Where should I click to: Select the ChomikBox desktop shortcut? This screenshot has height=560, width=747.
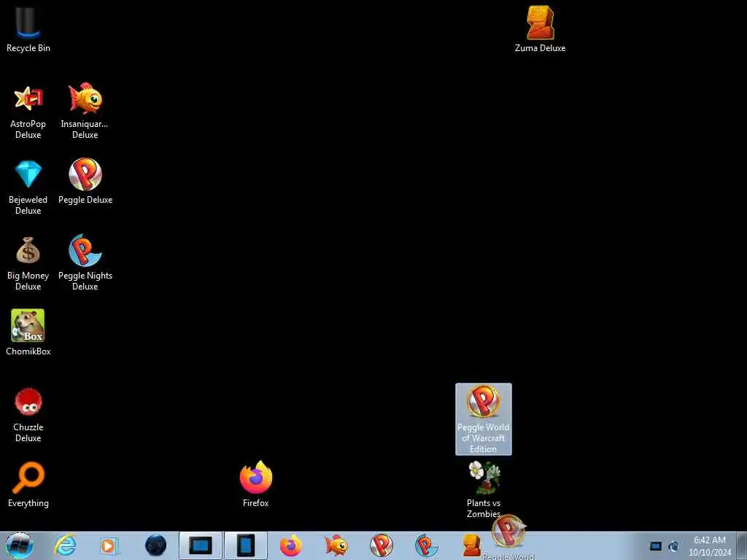coord(28,332)
